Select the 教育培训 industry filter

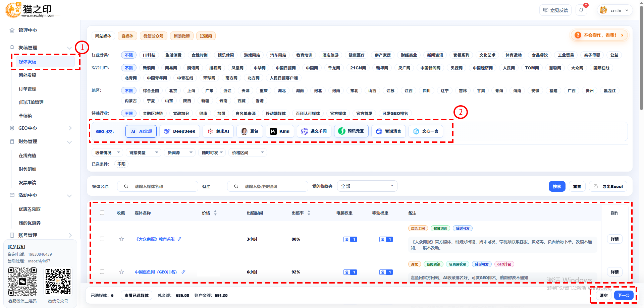pyautogui.click(x=304, y=55)
